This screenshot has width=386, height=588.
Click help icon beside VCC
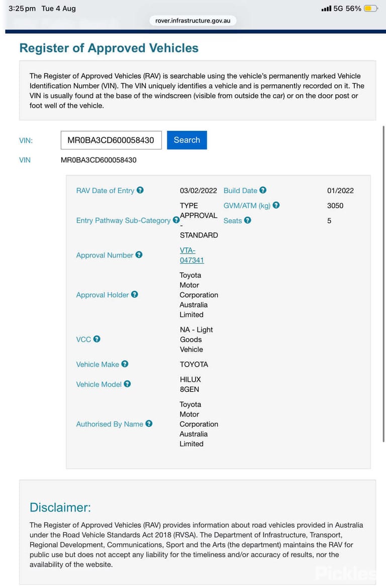point(96,339)
